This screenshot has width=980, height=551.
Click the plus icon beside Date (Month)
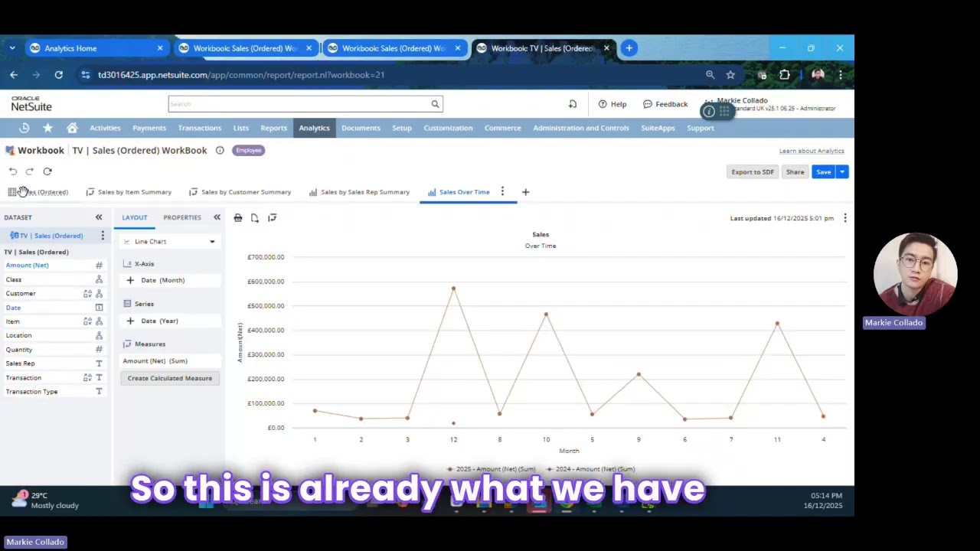tap(130, 280)
